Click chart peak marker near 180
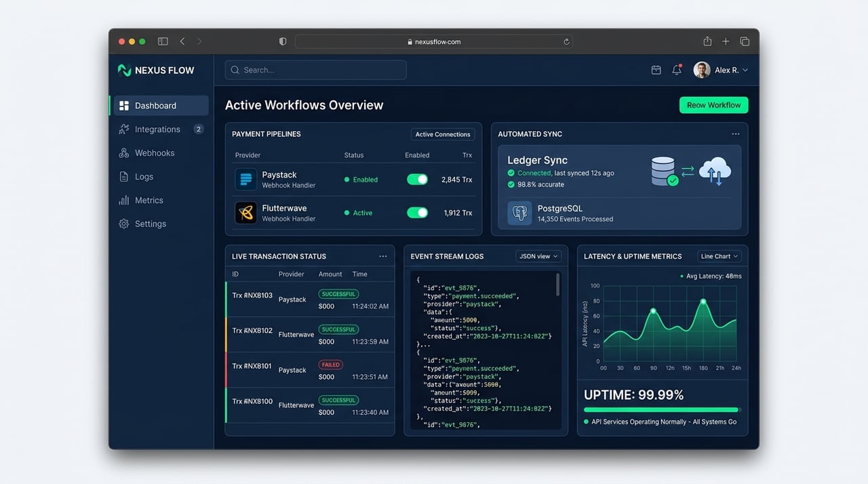868x484 pixels. [703, 301]
